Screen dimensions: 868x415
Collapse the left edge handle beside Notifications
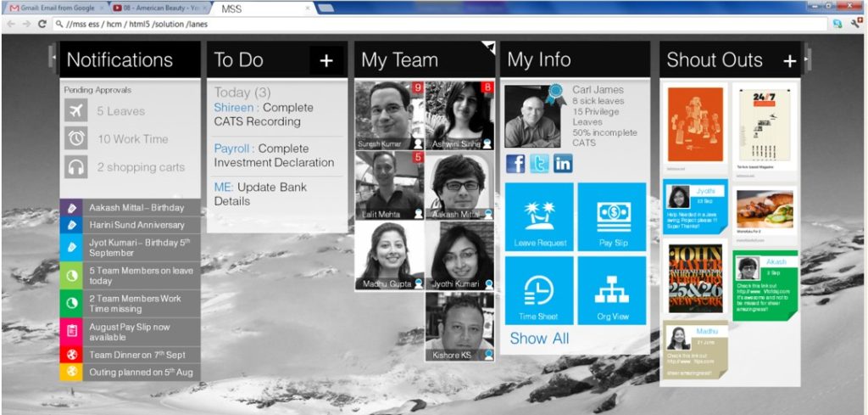coord(55,59)
